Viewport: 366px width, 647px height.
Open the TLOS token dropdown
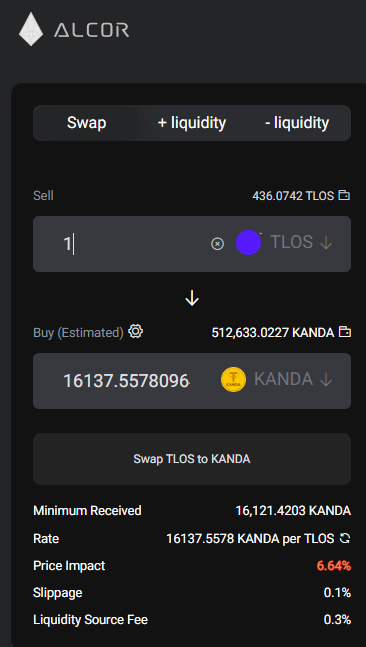pyautogui.click(x=302, y=242)
